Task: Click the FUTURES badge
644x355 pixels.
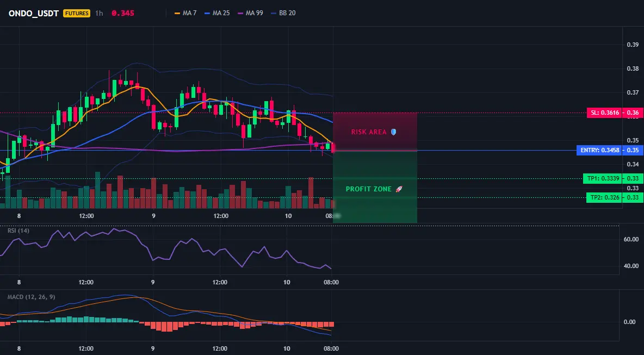Action: (76, 13)
